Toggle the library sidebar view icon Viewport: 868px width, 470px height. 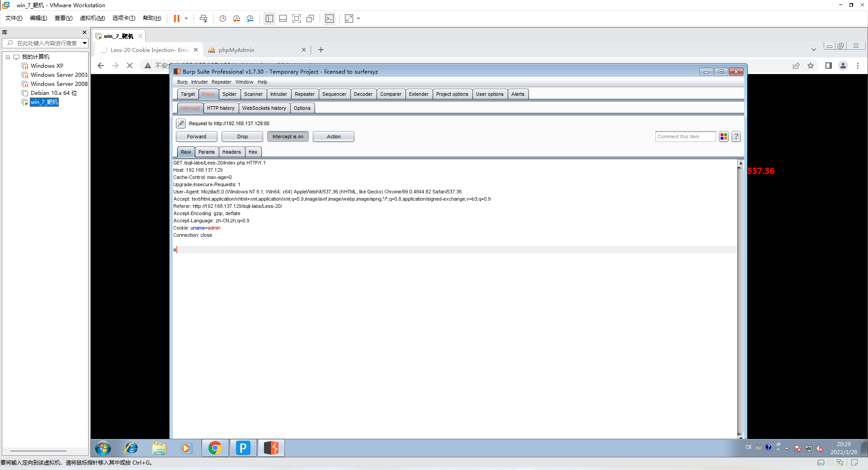(x=269, y=19)
